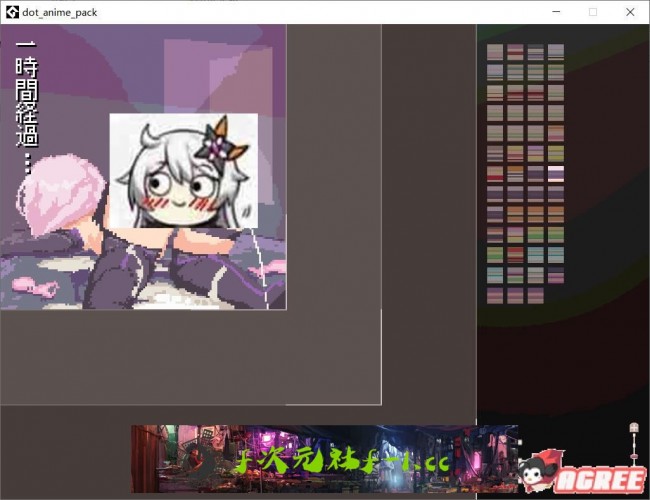Click the disabled maximize window button

tap(593, 12)
